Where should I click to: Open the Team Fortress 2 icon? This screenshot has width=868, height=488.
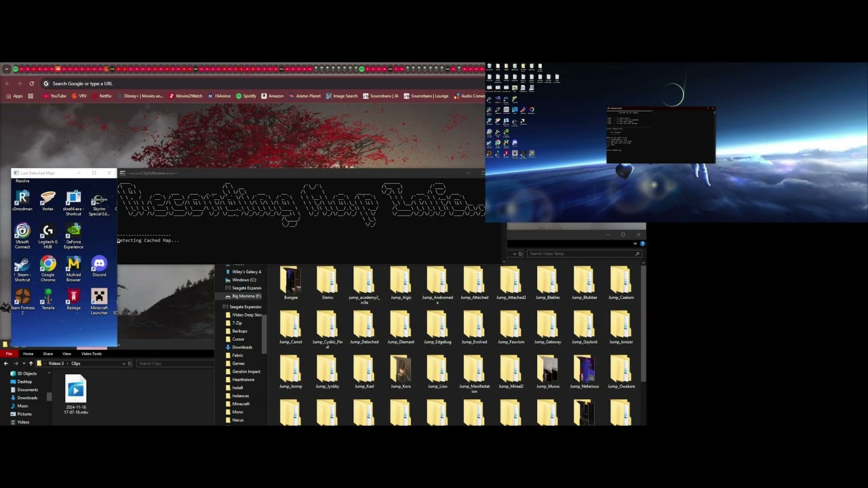[x=22, y=302]
